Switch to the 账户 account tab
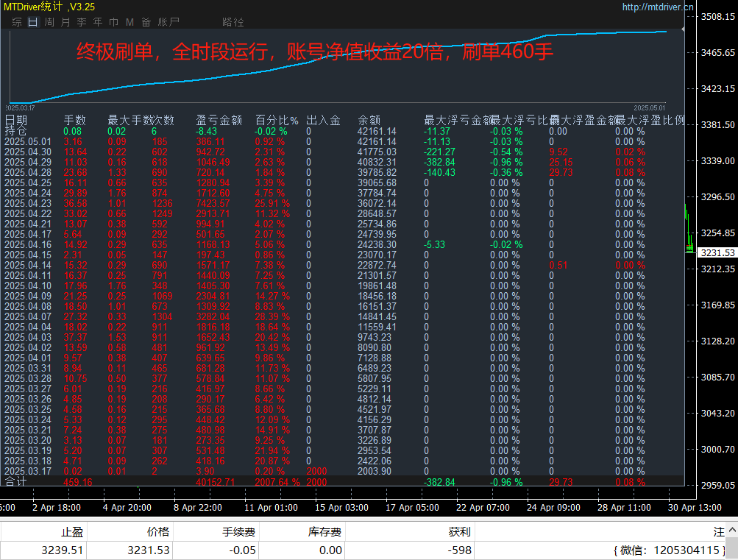Image resolution: width=738 pixels, height=560 pixels. point(168,22)
